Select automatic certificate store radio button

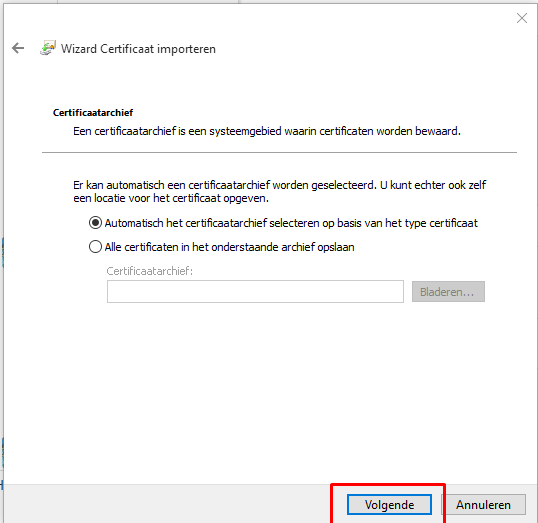point(95,223)
